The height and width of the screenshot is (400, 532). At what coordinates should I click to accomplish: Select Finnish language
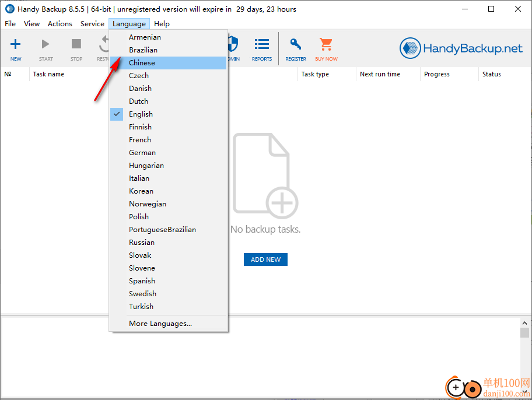pyautogui.click(x=168, y=127)
